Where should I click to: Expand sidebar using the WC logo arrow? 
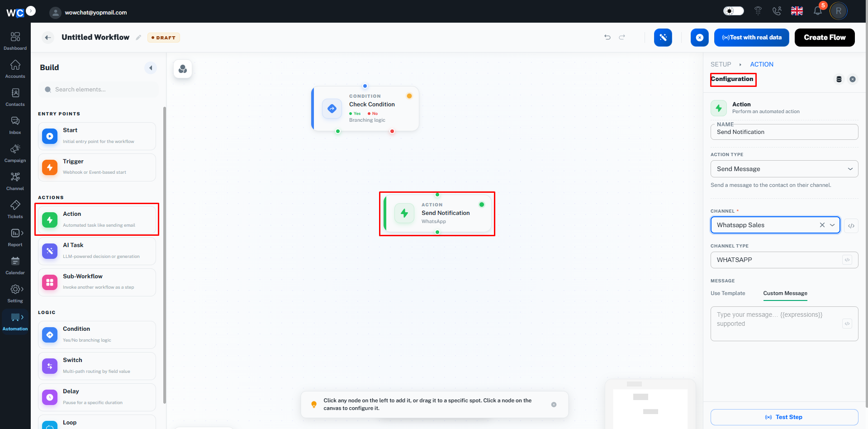click(x=31, y=11)
